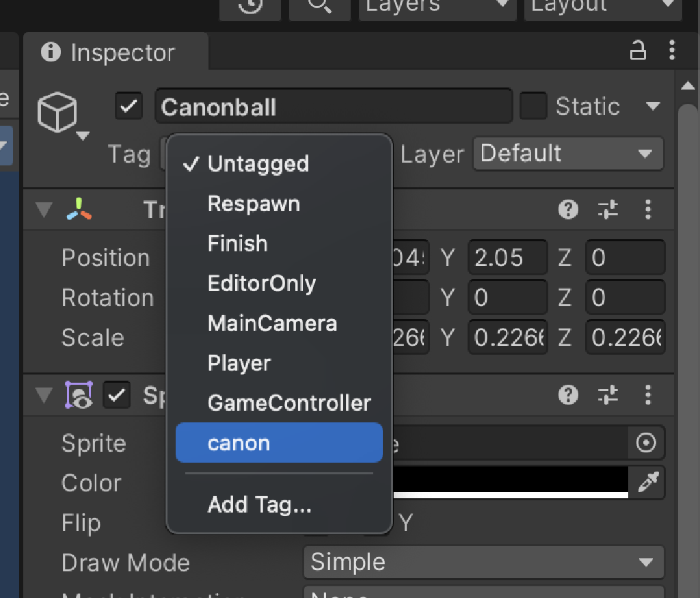Choose MainCamera in the tag menu

point(271,323)
